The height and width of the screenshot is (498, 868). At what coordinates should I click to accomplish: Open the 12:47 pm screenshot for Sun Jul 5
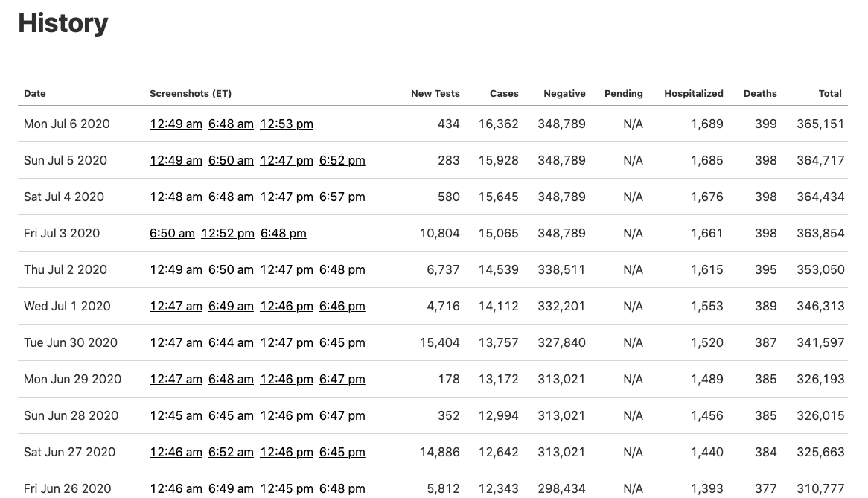[x=287, y=161]
